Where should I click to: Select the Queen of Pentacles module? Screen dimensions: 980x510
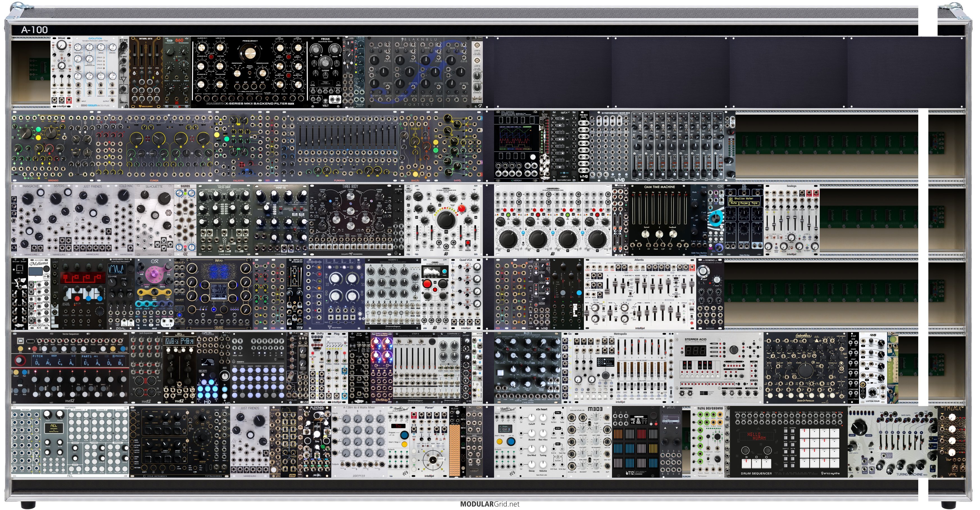pos(805,368)
